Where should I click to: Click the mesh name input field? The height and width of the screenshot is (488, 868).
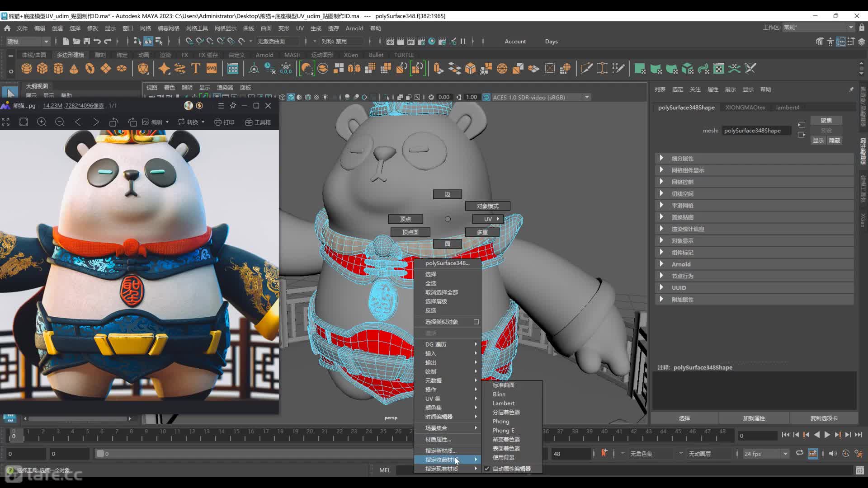tap(756, 131)
